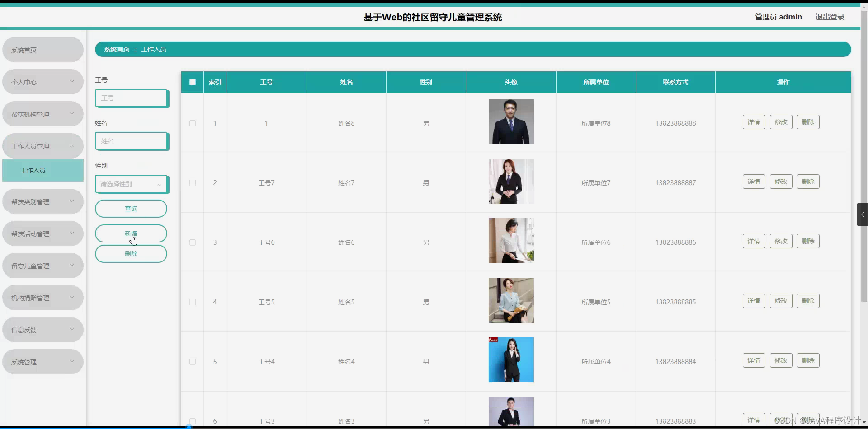
Task: Select all rows with header checkbox
Action: coord(192,82)
